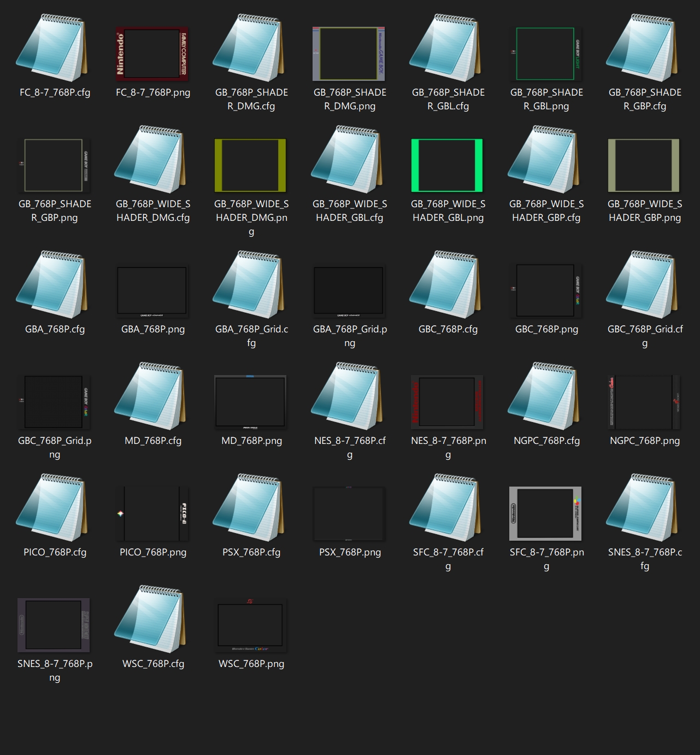The image size is (700, 755).
Task: Click the file name label NGPC_768P.cfg
Action: pyautogui.click(x=546, y=441)
